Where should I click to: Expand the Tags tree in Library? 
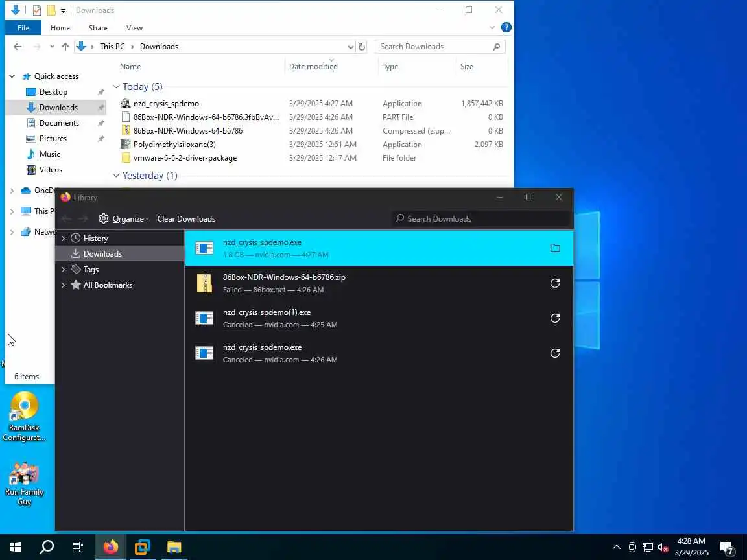(x=64, y=270)
